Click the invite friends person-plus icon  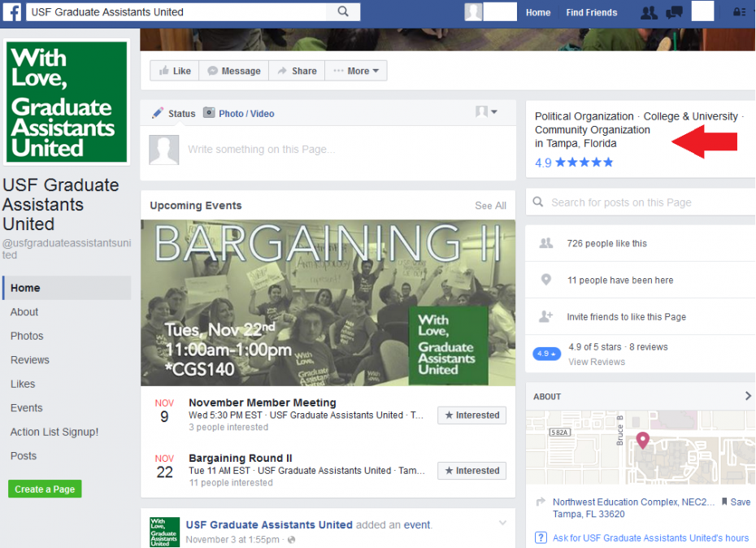click(545, 316)
